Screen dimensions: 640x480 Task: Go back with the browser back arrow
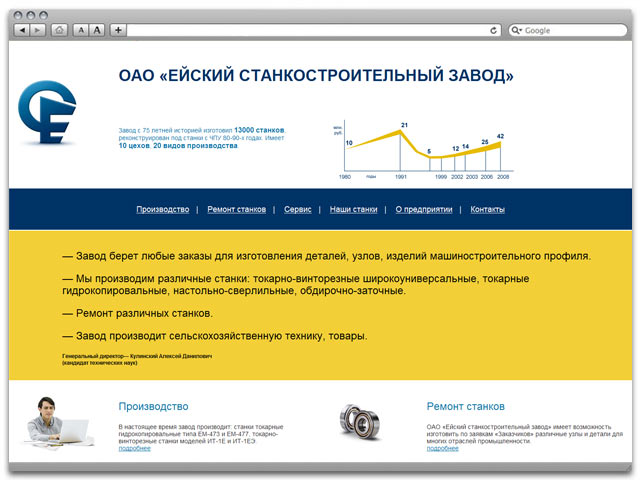(x=22, y=30)
